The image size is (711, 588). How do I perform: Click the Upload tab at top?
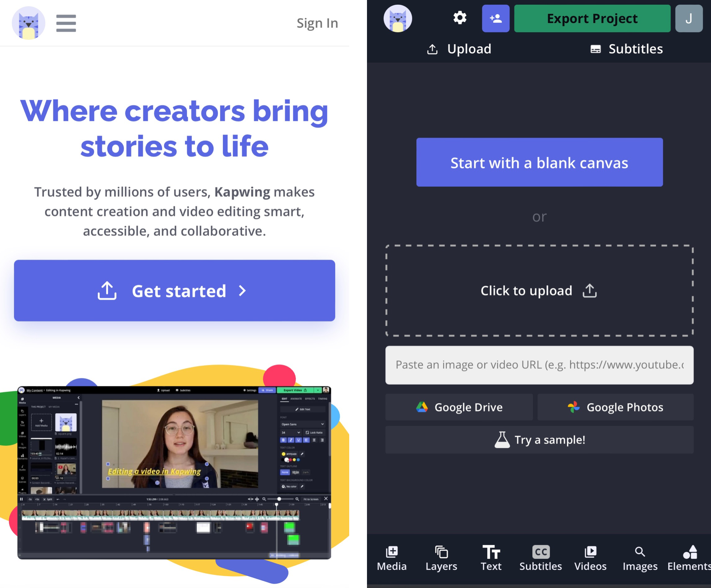459,49
